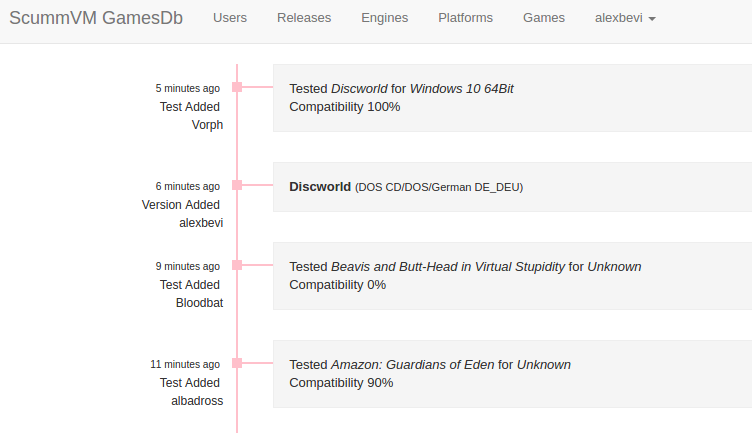Click alexbevi under Version Added

(x=201, y=223)
